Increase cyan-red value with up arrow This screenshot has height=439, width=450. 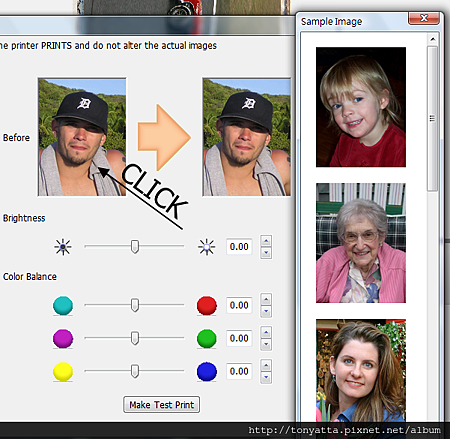(266, 299)
